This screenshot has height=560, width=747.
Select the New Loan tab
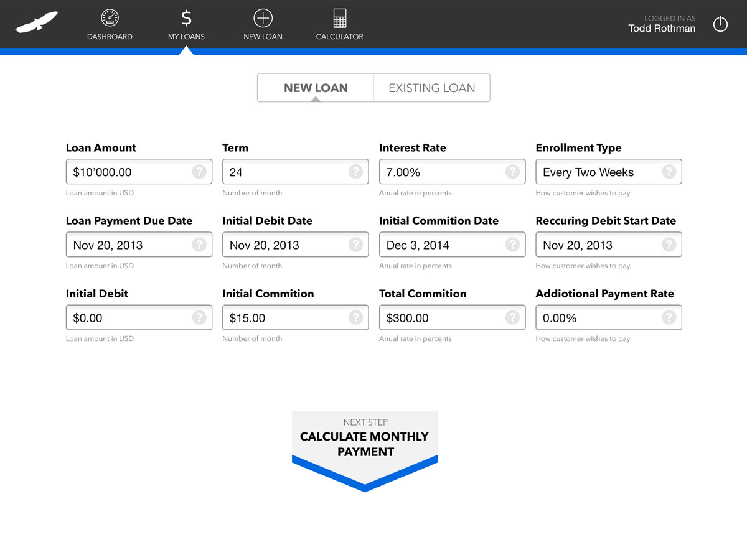(316, 88)
